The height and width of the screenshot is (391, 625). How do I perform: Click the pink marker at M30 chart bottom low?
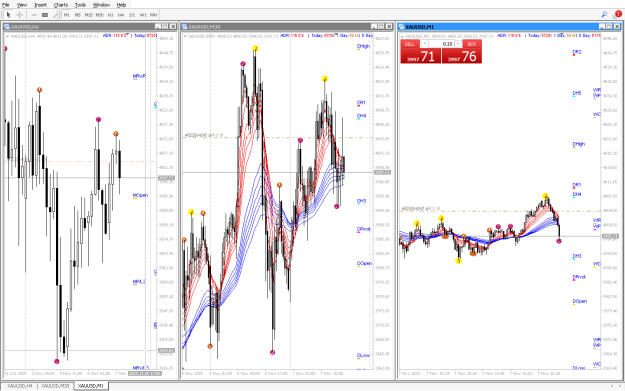[x=273, y=352]
